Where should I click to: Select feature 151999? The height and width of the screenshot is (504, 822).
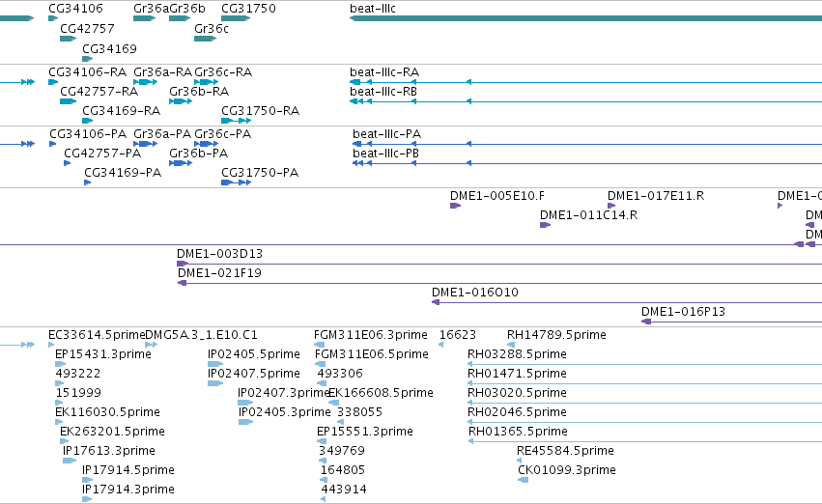coord(58,403)
